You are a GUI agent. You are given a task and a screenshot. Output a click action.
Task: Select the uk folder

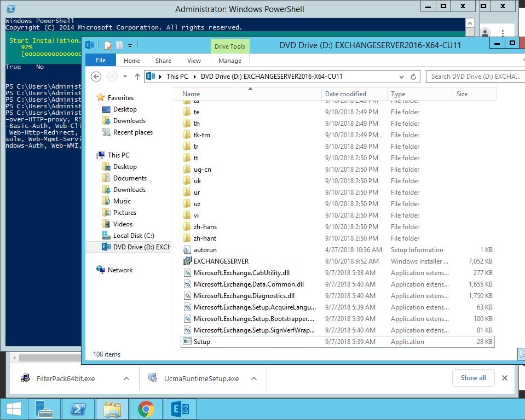337,181
